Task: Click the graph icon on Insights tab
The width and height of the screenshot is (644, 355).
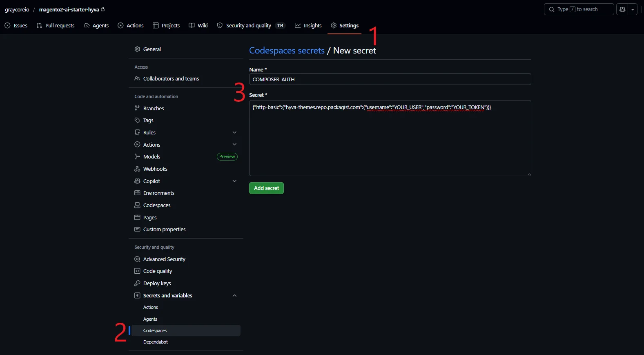Action: tap(298, 25)
